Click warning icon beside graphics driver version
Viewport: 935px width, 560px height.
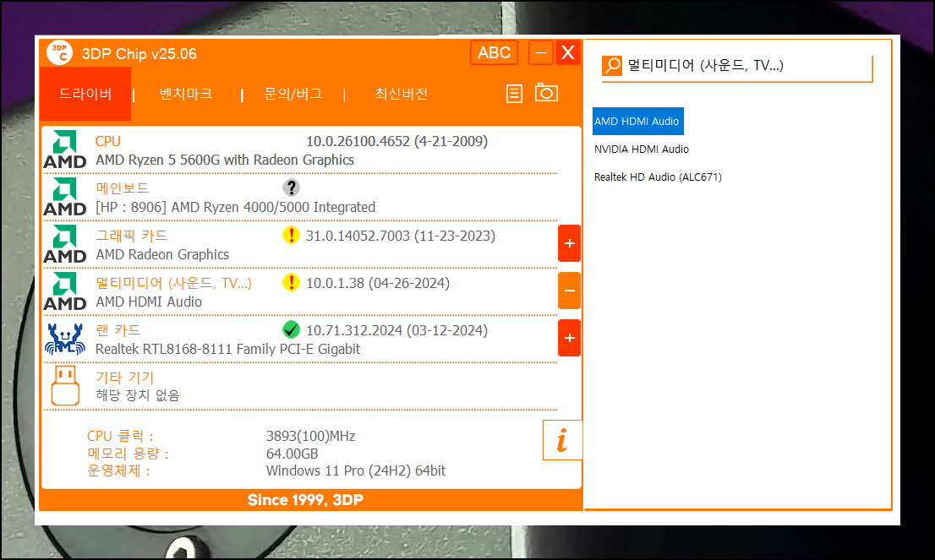pyautogui.click(x=291, y=235)
